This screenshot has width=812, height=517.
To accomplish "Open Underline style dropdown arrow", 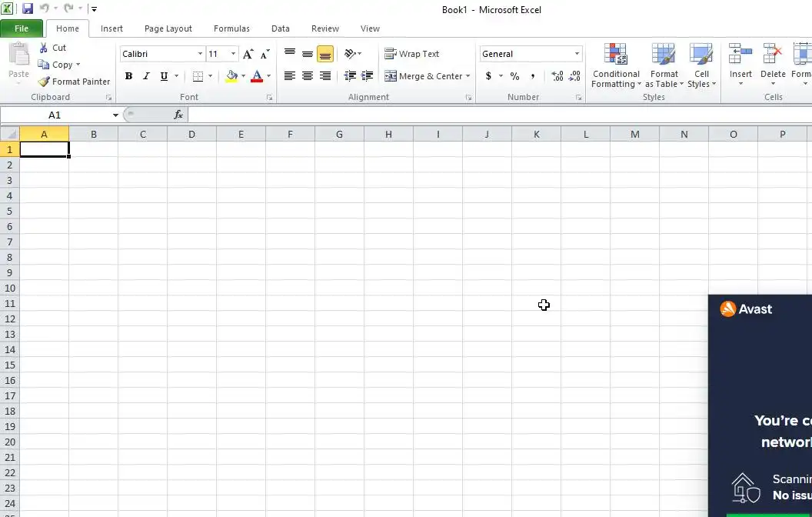I will point(177,76).
